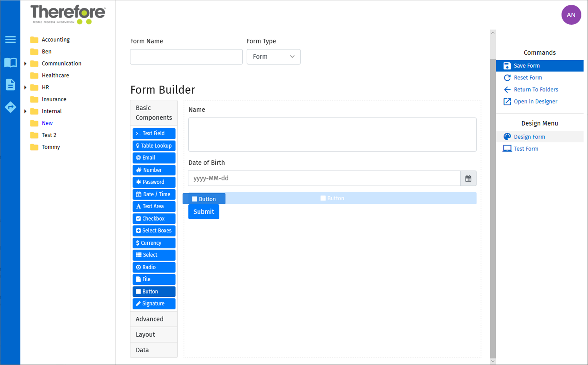
Task: Open the documentation book icon in left sidebar
Action: pyautogui.click(x=10, y=63)
